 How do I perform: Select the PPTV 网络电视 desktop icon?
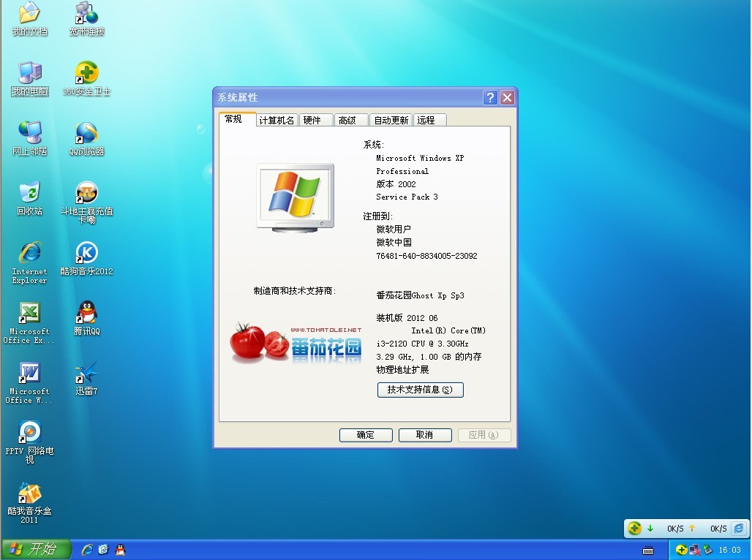[29, 433]
